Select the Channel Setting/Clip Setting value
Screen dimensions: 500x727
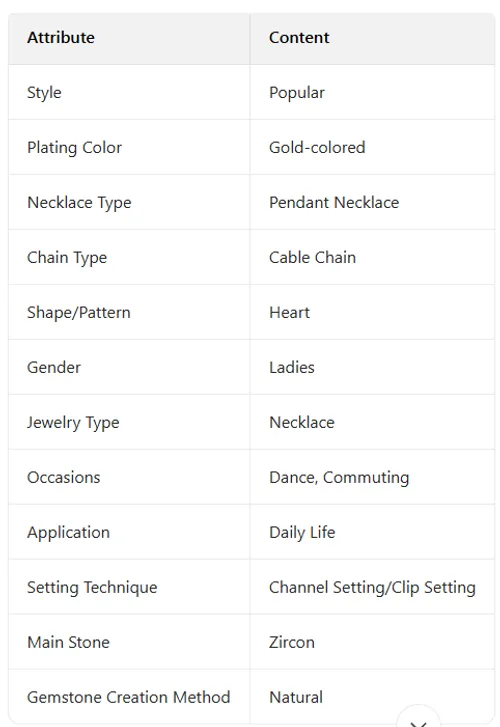pyautogui.click(x=372, y=587)
